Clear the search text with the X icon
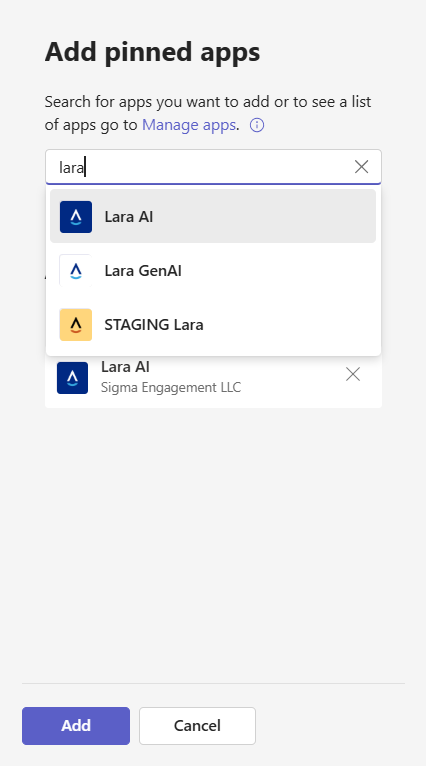The width and height of the screenshot is (426, 766). (x=362, y=167)
